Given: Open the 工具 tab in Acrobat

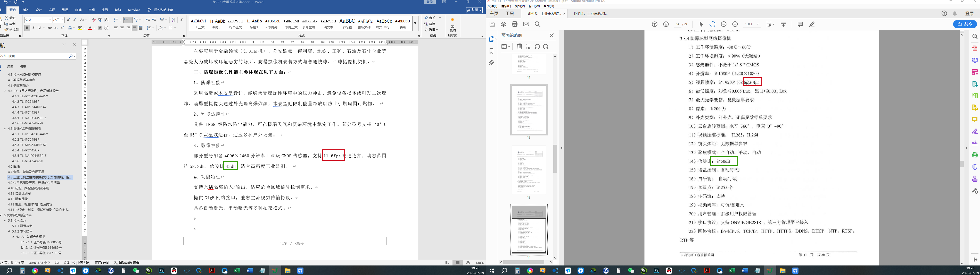Looking at the screenshot, I should click(510, 14).
